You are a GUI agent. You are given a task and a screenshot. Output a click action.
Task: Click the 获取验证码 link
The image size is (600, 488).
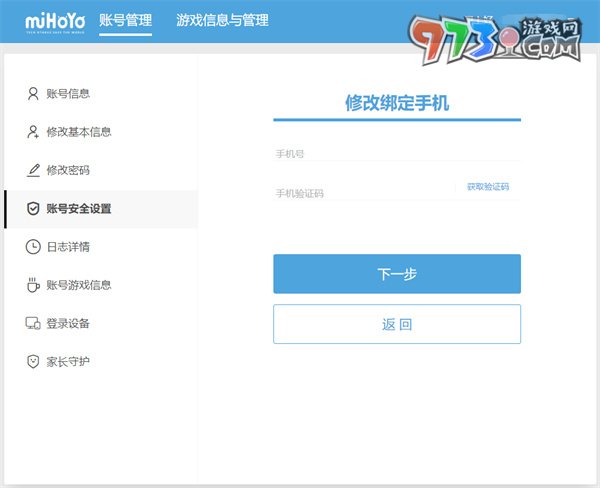488,187
